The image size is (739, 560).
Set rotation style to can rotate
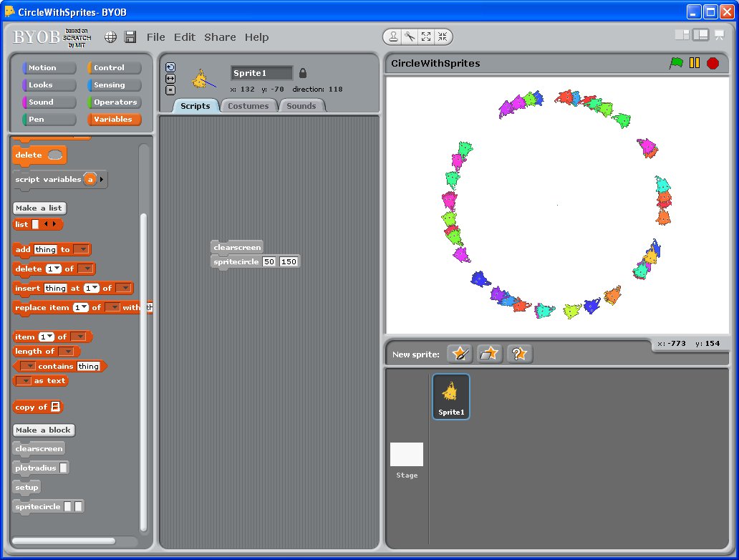(x=170, y=67)
